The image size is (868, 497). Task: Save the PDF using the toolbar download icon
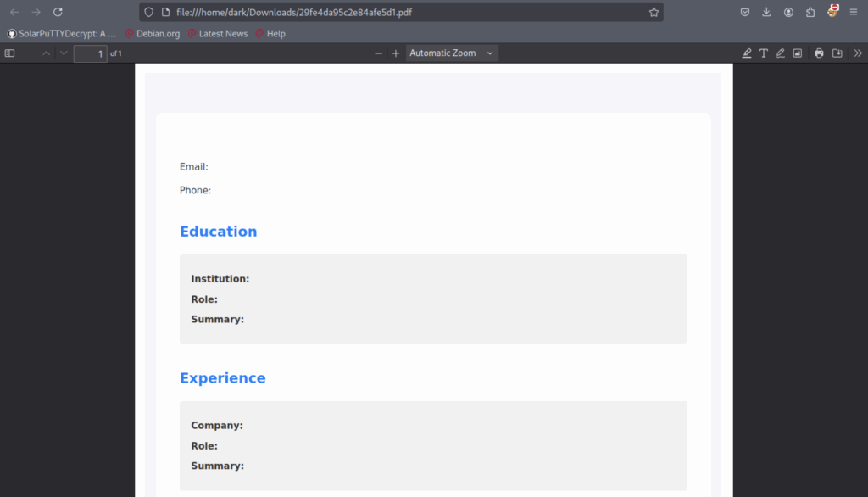coord(837,53)
